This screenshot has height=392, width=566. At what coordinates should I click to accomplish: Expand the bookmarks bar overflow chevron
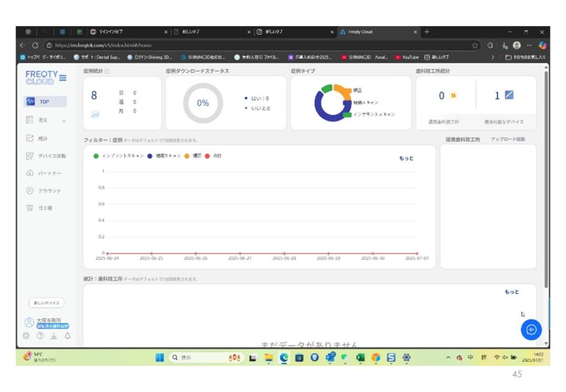pyautogui.click(x=492, y=57)
